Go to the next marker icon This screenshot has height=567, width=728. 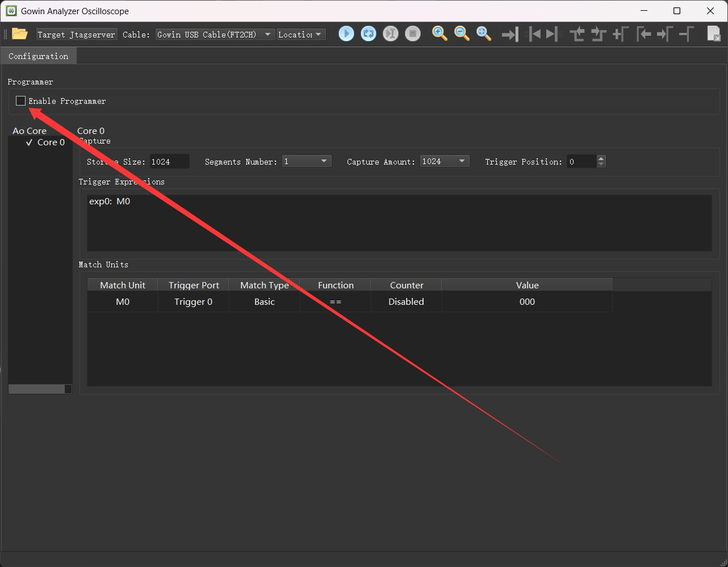point(551,35)
